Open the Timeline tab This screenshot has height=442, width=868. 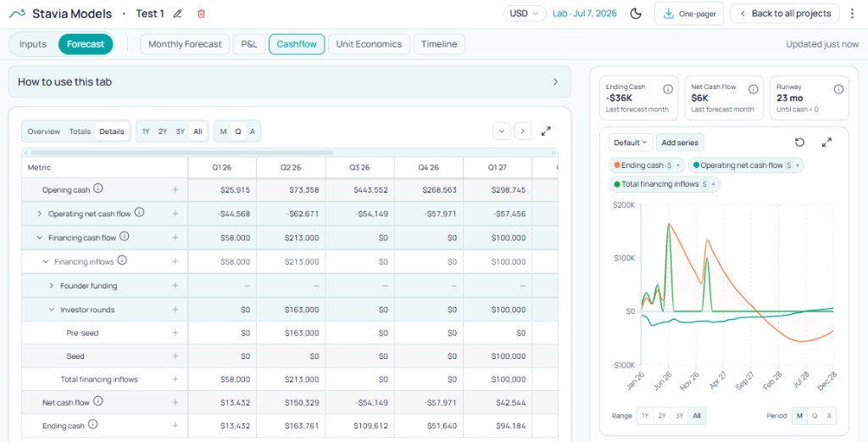(x=439, y=44)
